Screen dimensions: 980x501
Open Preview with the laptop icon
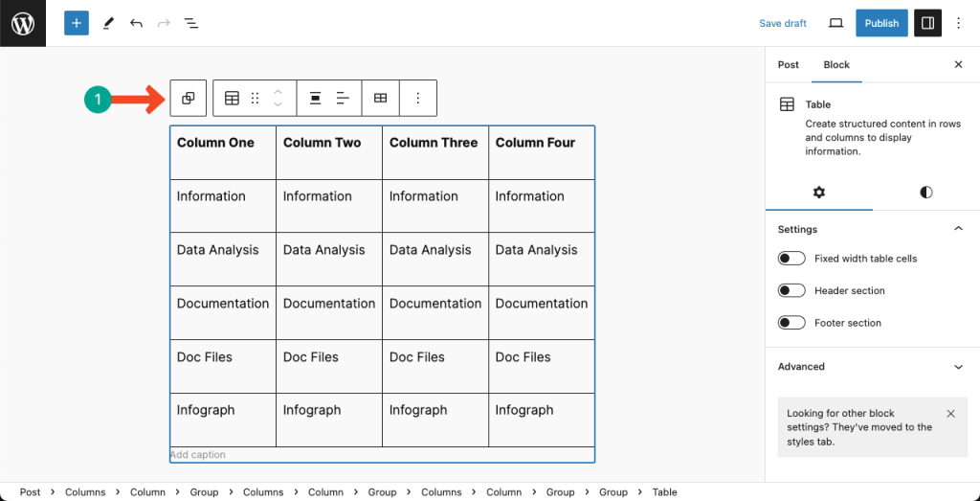[835, 23]
